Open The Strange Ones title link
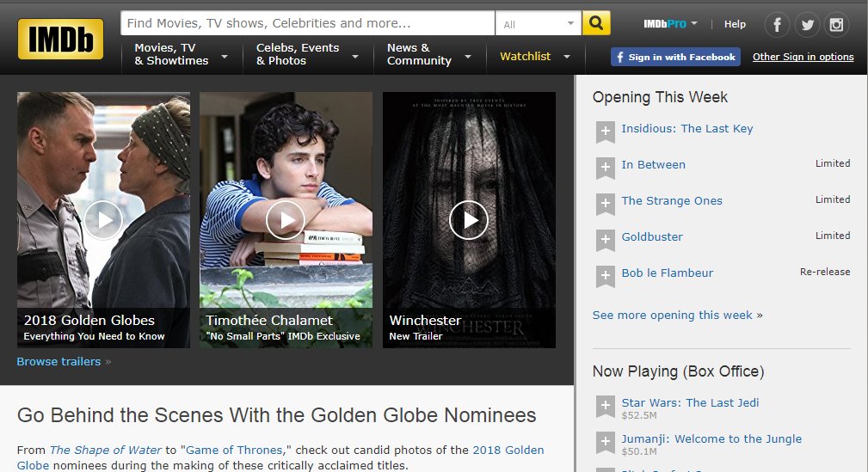The height and width of the screenshot is (472, 868). click(672, 200)
